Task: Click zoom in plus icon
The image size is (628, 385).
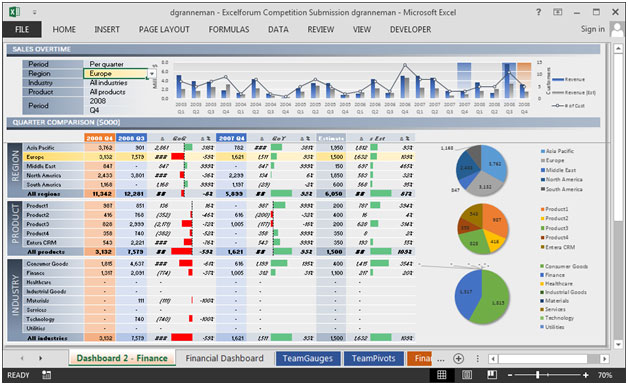Action: tap(586, 375)
